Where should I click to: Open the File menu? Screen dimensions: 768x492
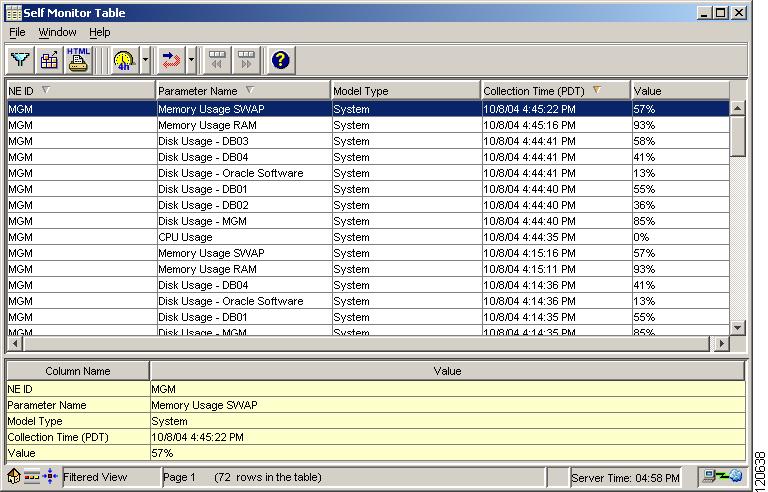[x=17, y=32]
